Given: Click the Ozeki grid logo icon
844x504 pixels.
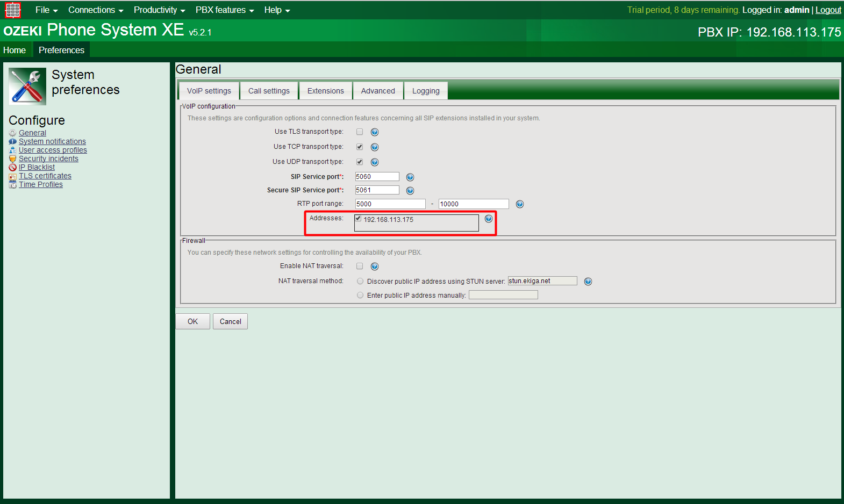Looking at the screenshot, I should (13, 10).
